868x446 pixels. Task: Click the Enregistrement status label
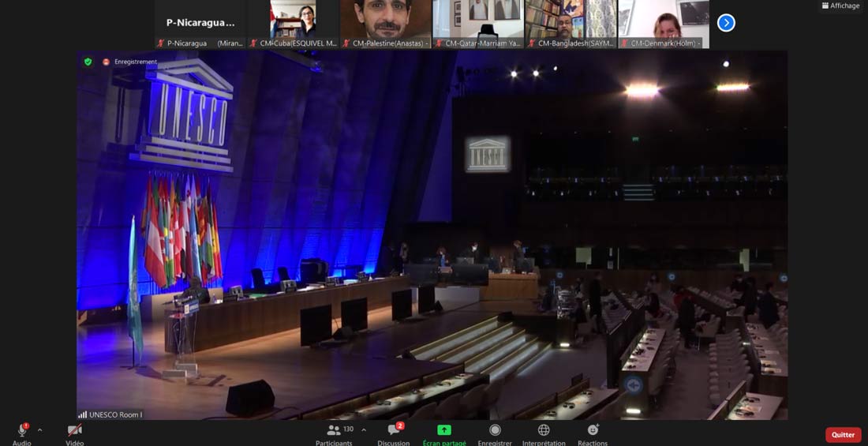tap(136, 62)
